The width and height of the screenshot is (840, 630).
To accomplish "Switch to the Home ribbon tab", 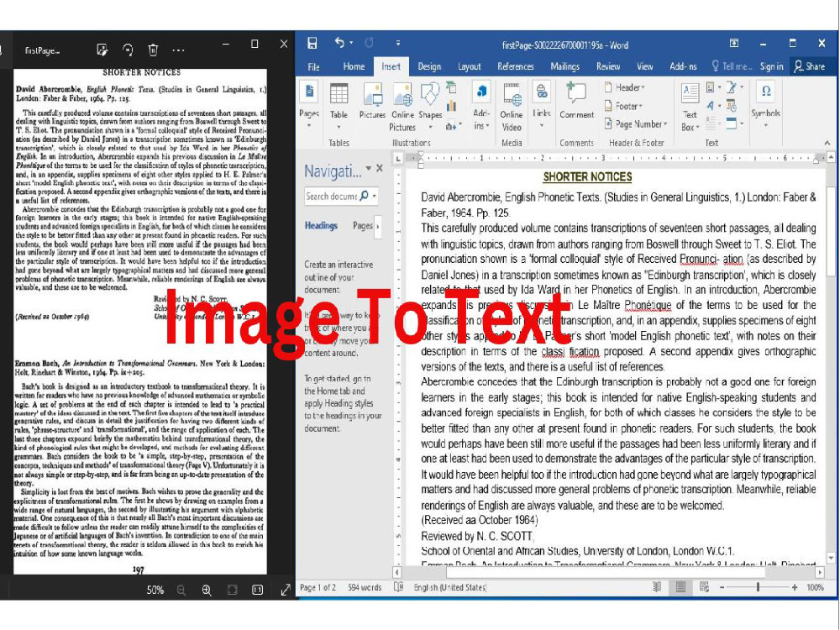I will pyautogui.click(x=354, y=66).
